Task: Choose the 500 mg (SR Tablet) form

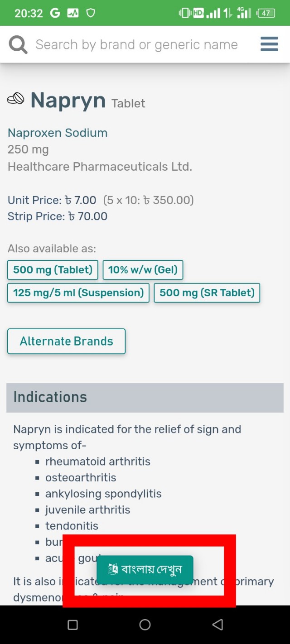Action: coord(207,293)
